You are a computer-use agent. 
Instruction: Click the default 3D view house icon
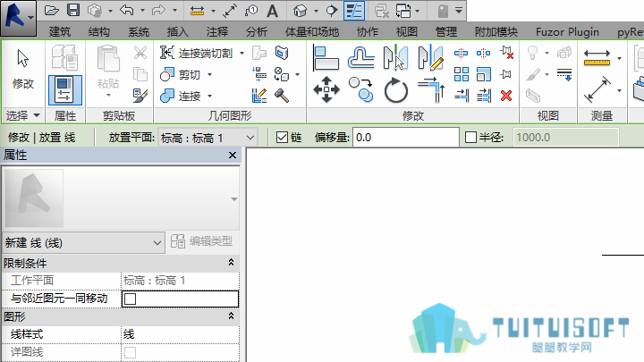click(301, 11)
